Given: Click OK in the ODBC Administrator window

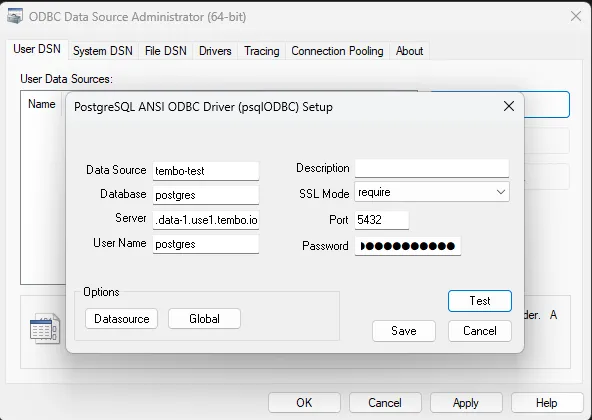Looking at the screenshot, I should [304, 403].
